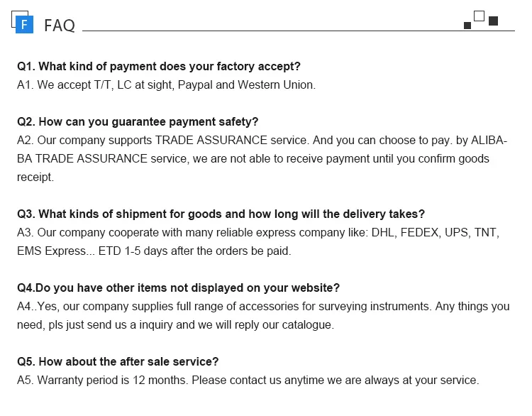This screenshot has height=416, width=532.
Task: Select question Q1 about payment types
Action: pos(159,66)
